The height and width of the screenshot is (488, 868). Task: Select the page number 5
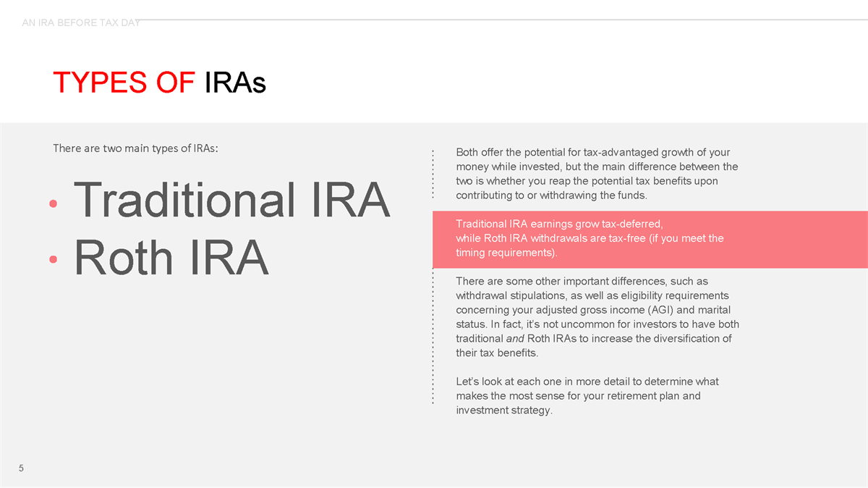[21, 468]
